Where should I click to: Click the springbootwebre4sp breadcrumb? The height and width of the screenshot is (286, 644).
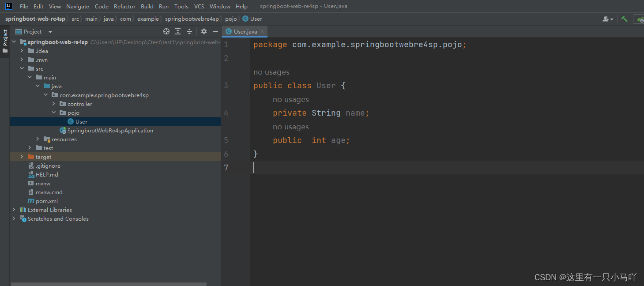click(192, 19)
